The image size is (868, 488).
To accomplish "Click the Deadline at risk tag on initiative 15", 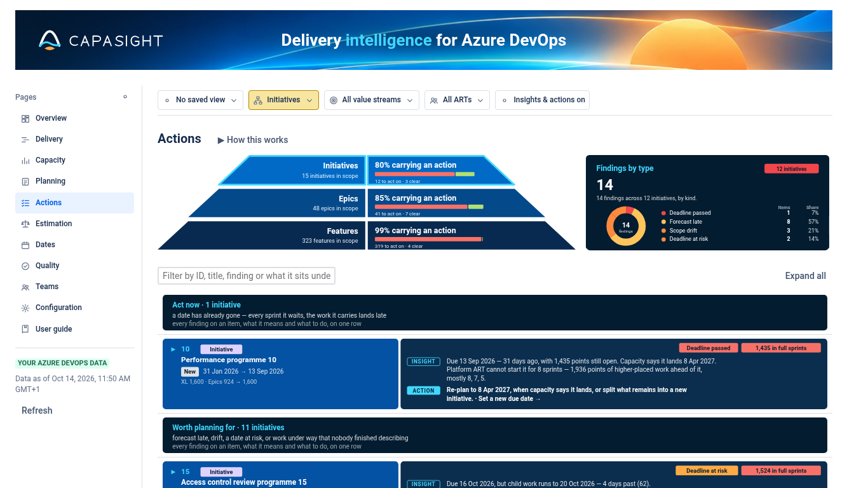I will [x=707, y=471].
